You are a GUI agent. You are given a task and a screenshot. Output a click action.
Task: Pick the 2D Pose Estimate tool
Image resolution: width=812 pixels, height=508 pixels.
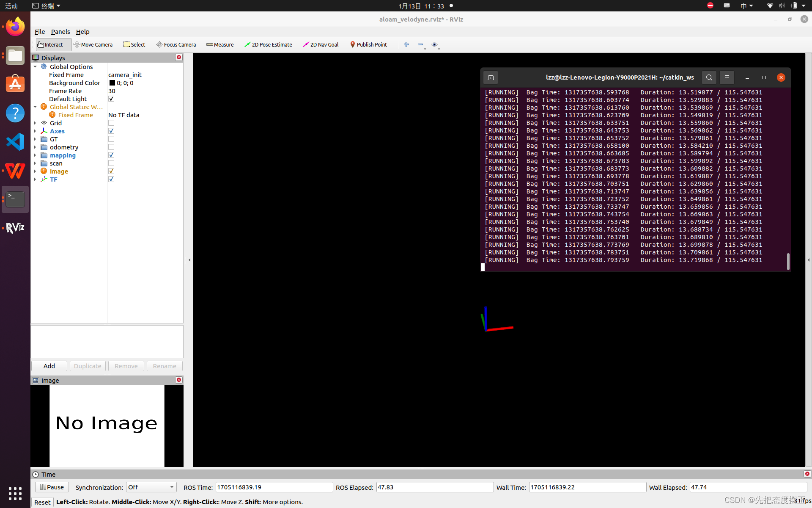pos(268,44)
